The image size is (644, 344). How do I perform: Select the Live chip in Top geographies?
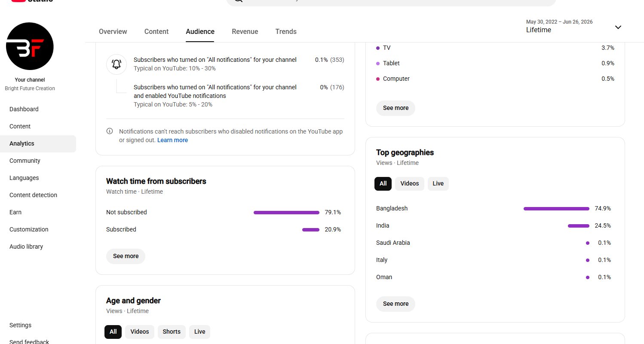coord(438,183)
